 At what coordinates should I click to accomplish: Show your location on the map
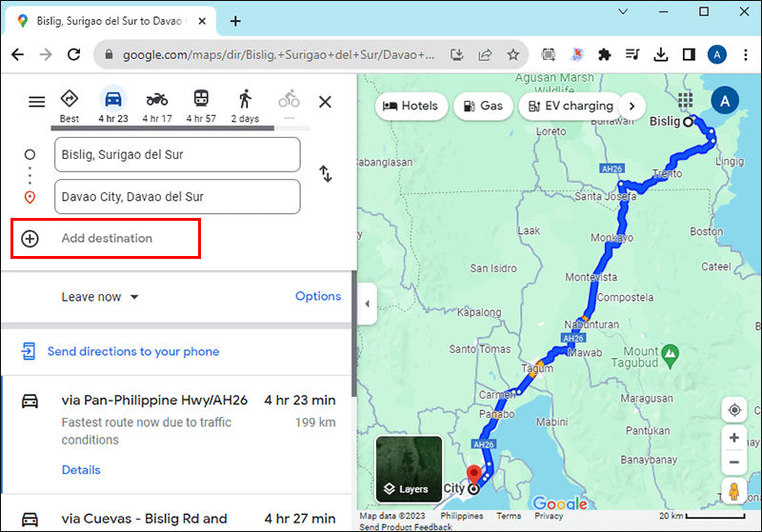(734, 410)
